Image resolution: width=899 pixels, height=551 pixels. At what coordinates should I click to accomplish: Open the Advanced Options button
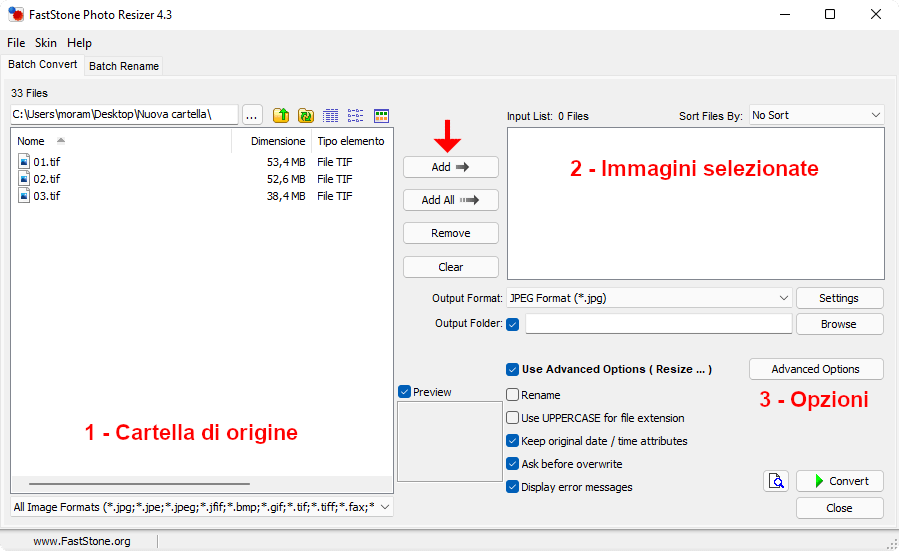pos(816,369)
